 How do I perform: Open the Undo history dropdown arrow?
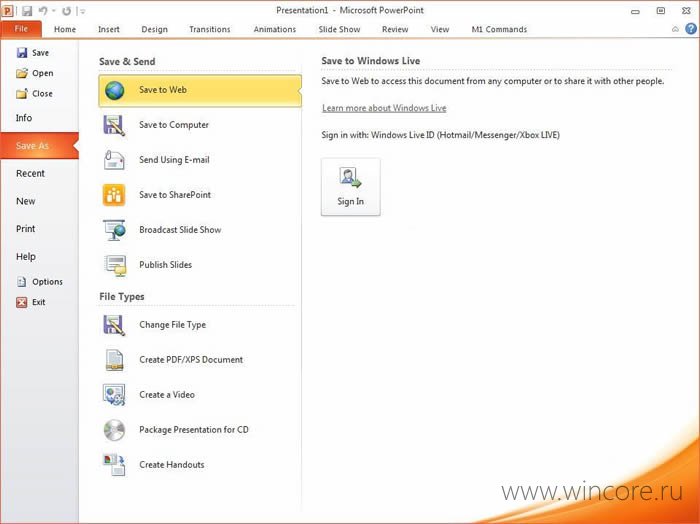point(53,11)
